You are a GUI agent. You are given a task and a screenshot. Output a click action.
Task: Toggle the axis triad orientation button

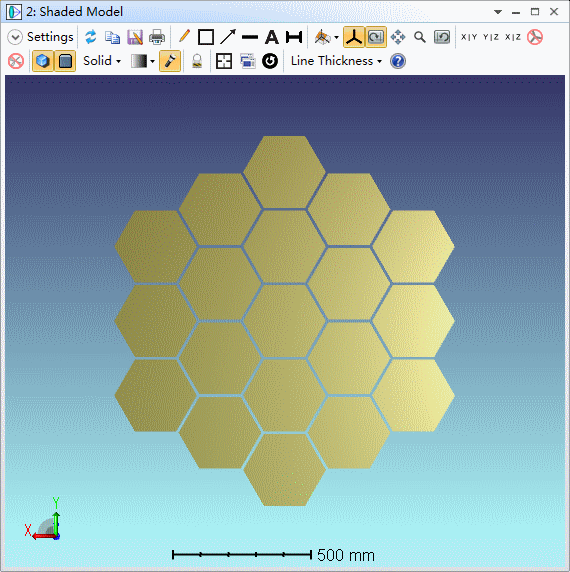[353, 37]
